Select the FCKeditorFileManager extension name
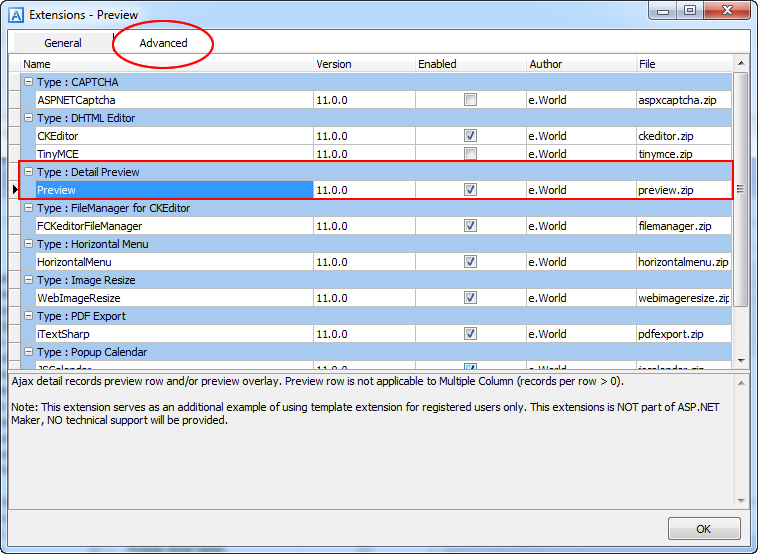Screen dimensions: 758x554 pyautogui.click(x=174, y=226)
